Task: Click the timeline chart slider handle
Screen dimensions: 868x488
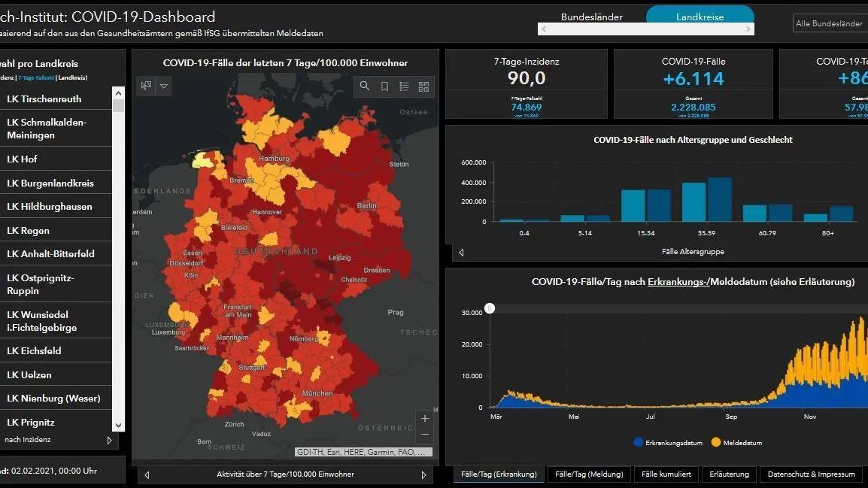Action: (x=490, y=308)
